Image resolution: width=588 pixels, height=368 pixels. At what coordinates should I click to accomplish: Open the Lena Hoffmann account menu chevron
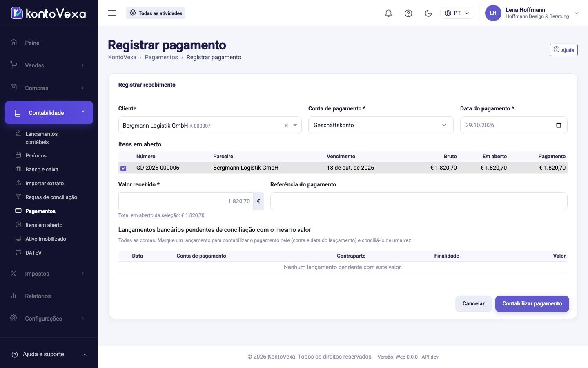(x=577, y=13)
